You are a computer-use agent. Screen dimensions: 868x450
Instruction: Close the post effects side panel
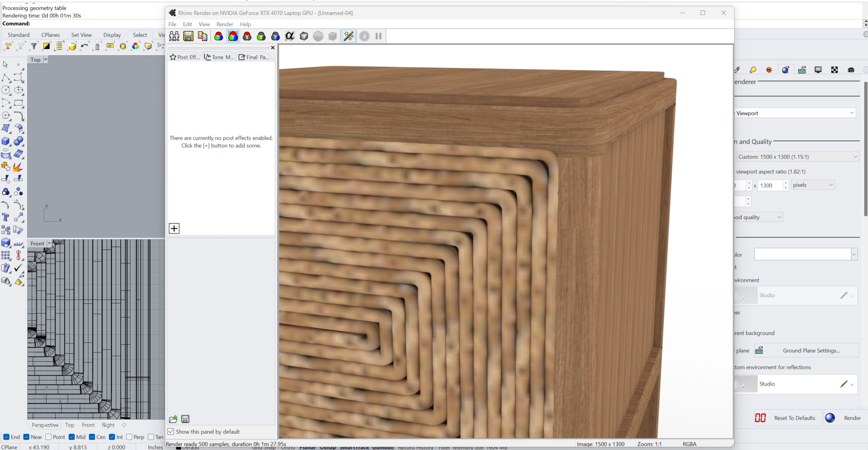coord(273,48)
